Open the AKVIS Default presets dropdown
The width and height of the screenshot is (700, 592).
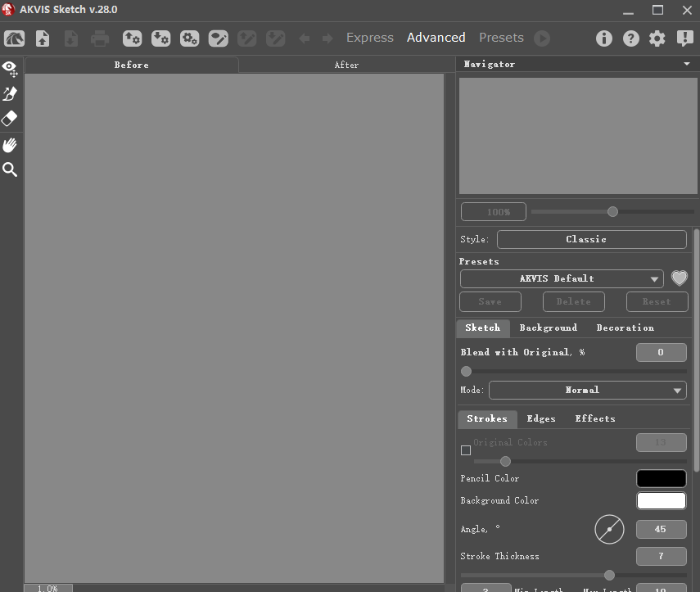(x=562, y=278)
